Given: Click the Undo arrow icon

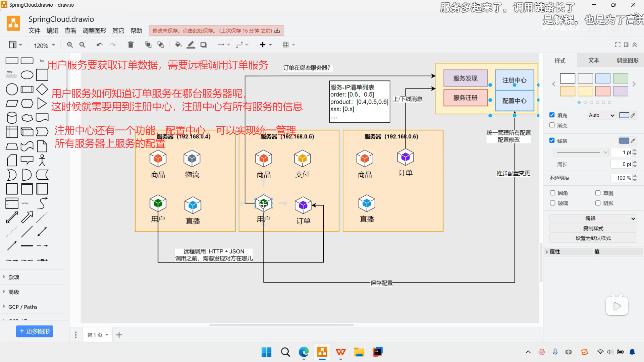Looking at the screenshot, I should (100, 45).
